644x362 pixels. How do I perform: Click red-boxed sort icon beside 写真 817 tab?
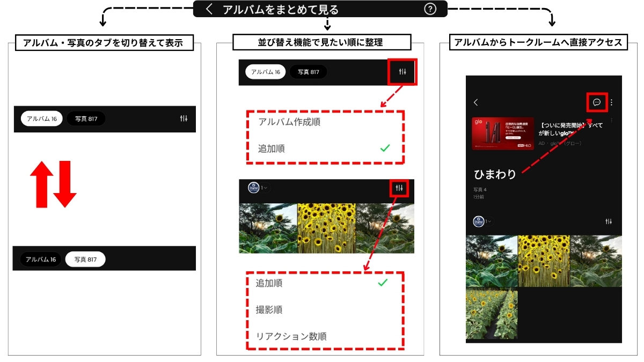coord(402,72)
